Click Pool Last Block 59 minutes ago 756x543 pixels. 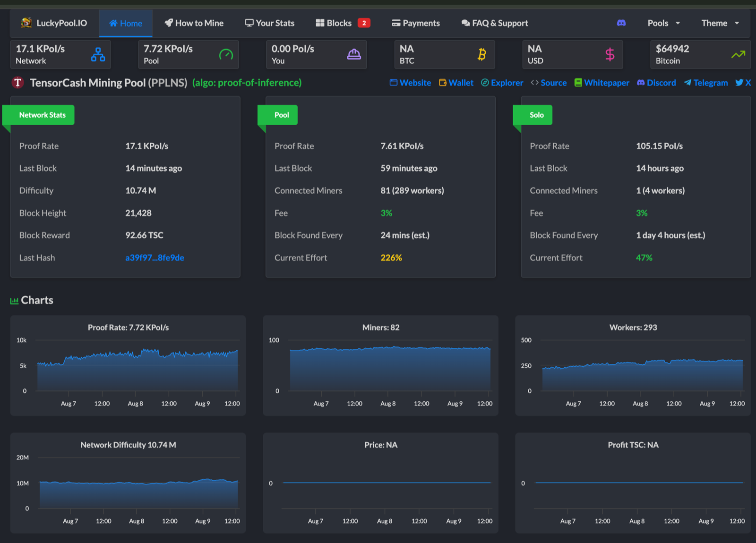click(409, 168)
